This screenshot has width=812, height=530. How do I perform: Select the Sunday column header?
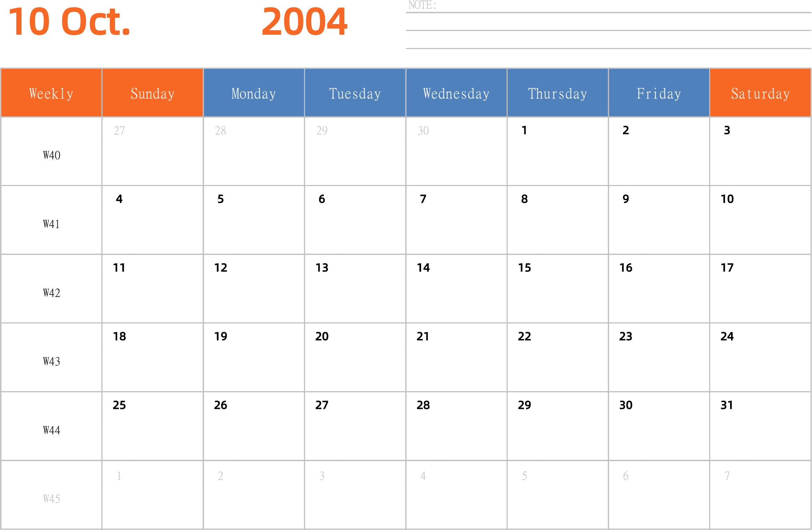[x=152, y=93]
